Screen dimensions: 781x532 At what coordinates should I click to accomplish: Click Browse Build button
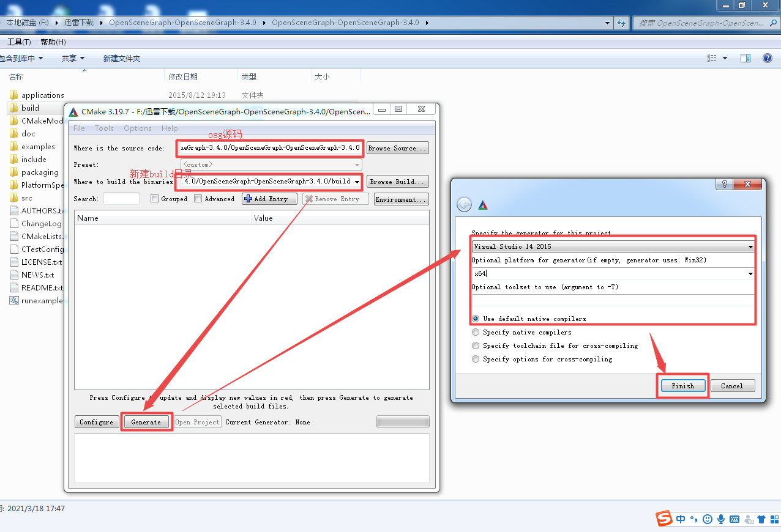click(x=398, y=182)
